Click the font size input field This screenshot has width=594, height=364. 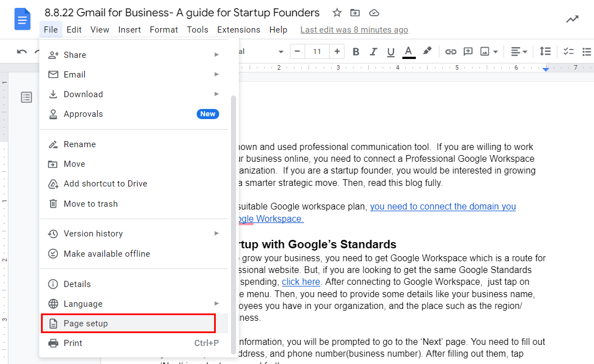coord(317,52)
